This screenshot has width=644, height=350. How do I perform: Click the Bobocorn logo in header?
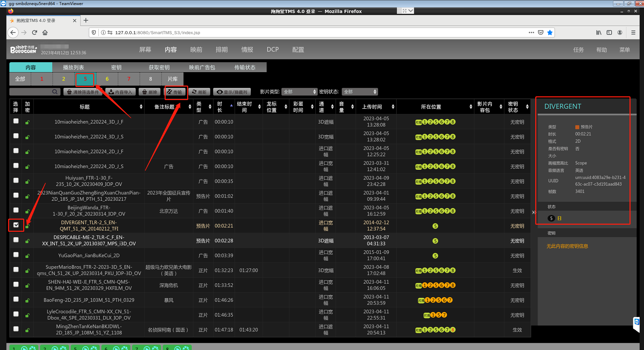23,50
